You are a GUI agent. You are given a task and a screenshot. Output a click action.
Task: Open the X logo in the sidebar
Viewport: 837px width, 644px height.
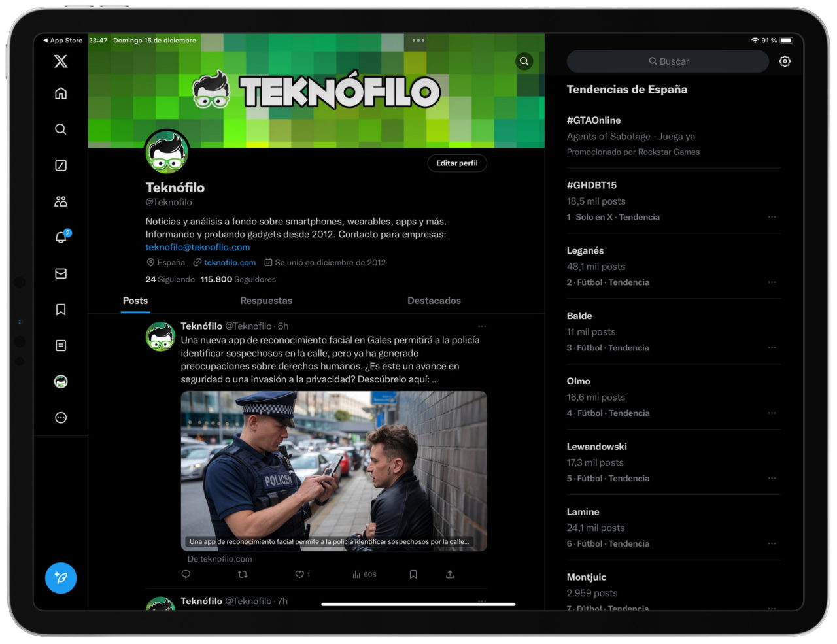(x=61, y=61)
